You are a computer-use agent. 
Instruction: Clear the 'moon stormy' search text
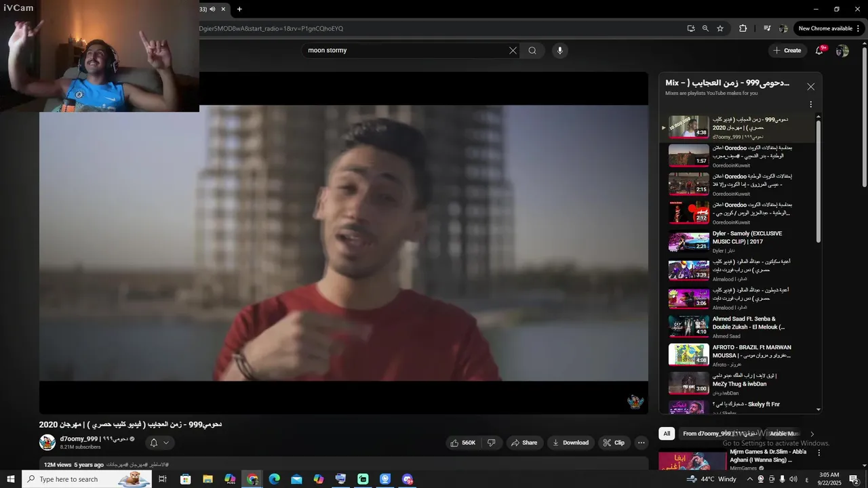513,50
